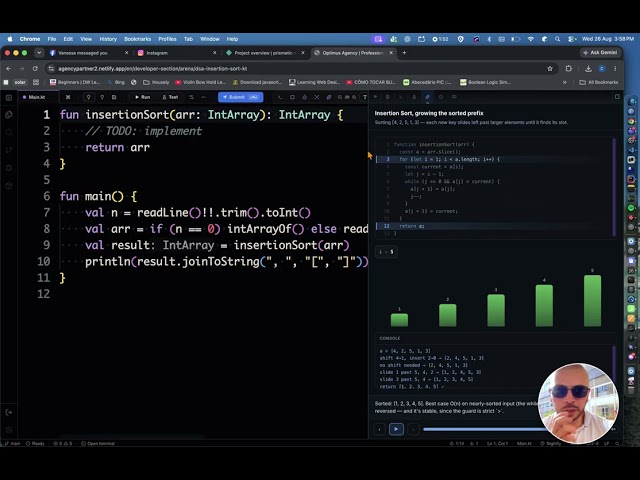Bookmark this page with star icon
This screenshot has height=480, width=640.
tap(550, 69)
